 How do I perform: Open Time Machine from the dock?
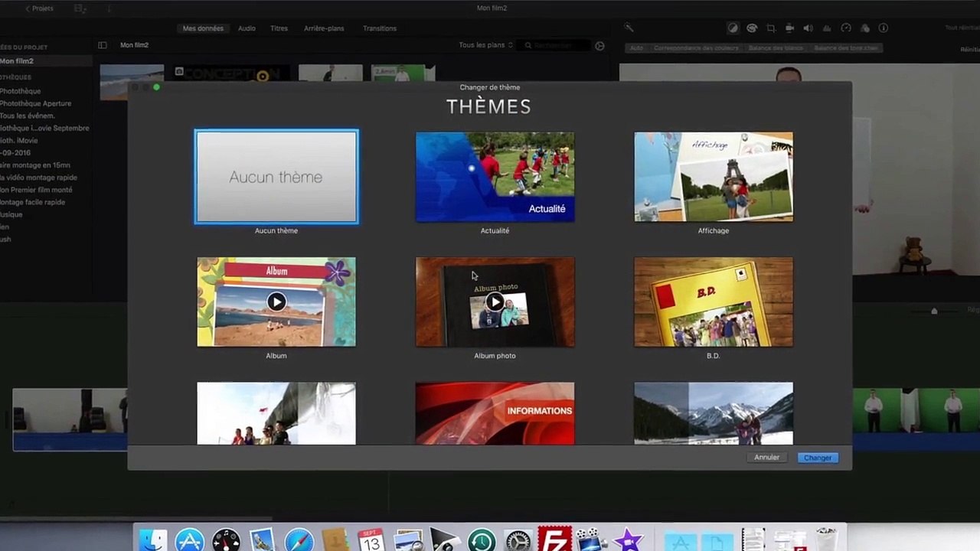click(x=482, y=540)
